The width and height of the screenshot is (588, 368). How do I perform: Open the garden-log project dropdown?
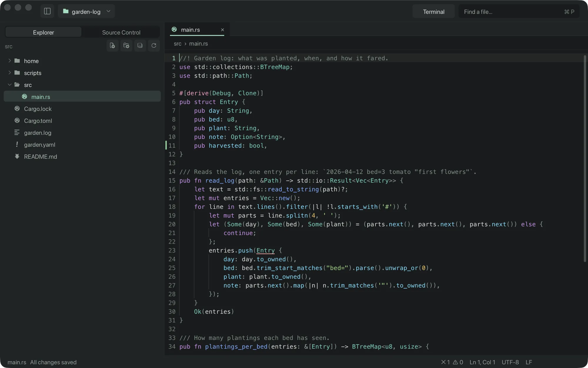(x=86, y=11)
